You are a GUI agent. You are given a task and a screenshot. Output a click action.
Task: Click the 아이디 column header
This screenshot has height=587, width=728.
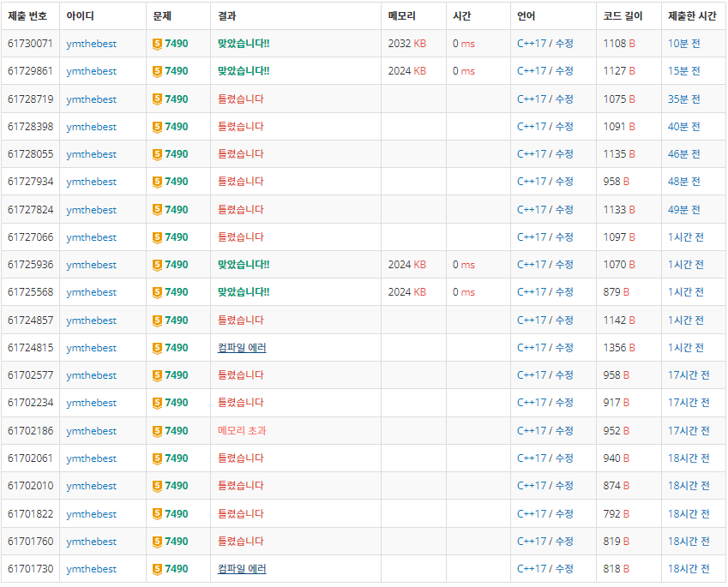(80, 16)
